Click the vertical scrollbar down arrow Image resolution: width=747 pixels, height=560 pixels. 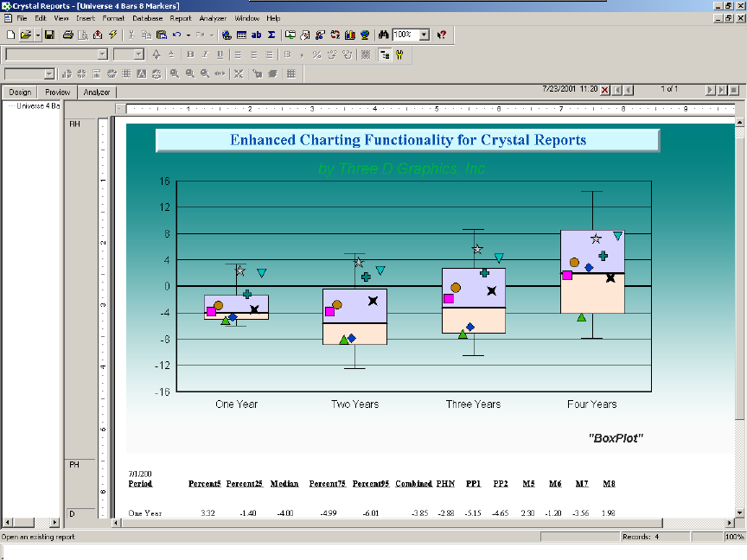pos(739,512)
